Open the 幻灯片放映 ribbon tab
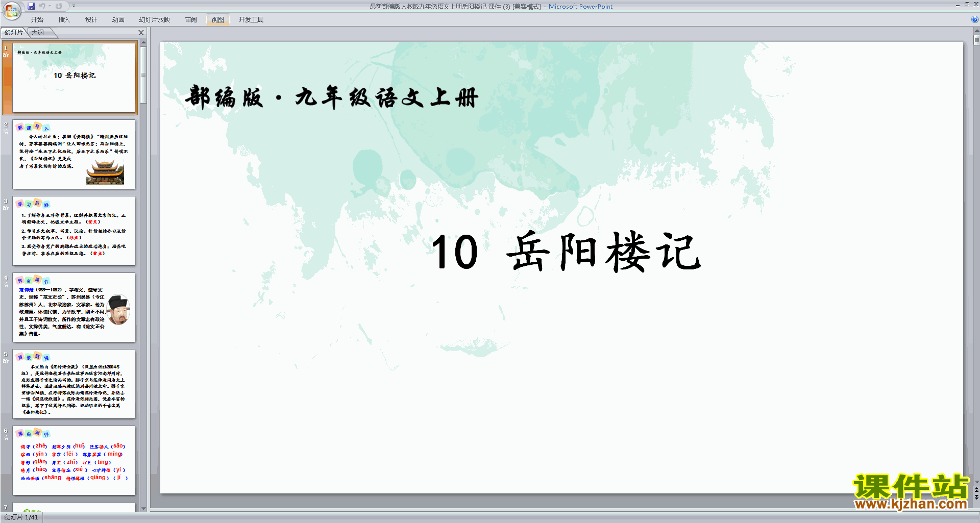This screenshot has height=523, width=980. click(x=154, y=20)
